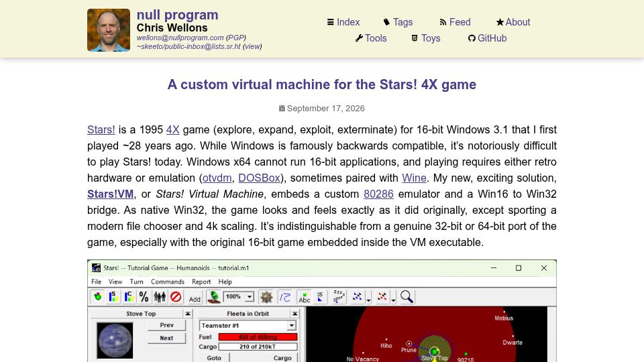Image resolution: width=644 pixels, height=362 pixels.
Task: Click the Goto fleet button
Action: pyautogui.click(x=214, y=358)
